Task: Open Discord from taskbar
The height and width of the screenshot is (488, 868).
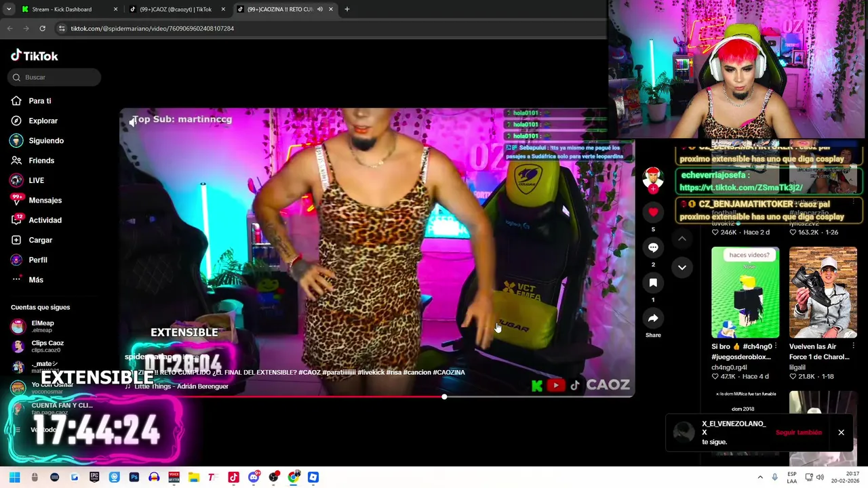Action: (254, 477)
